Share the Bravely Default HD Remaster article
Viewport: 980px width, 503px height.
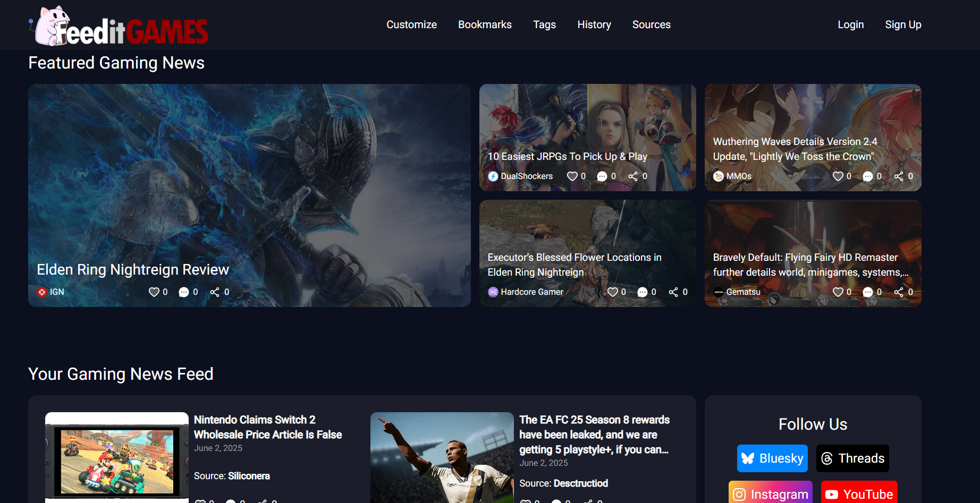pyautogui.click(x=899, y=292)
